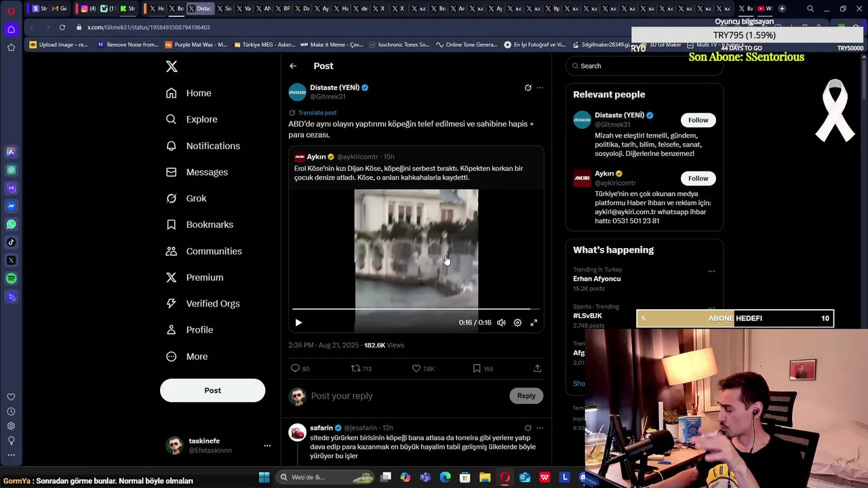Viewport: 868px width, 488px height.
Task: Click Opera sidebar home button
Action: coord(11,29)
